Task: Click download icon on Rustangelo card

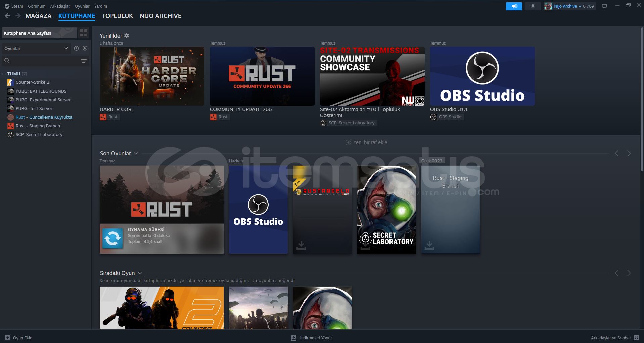Action: pos(301,245)
